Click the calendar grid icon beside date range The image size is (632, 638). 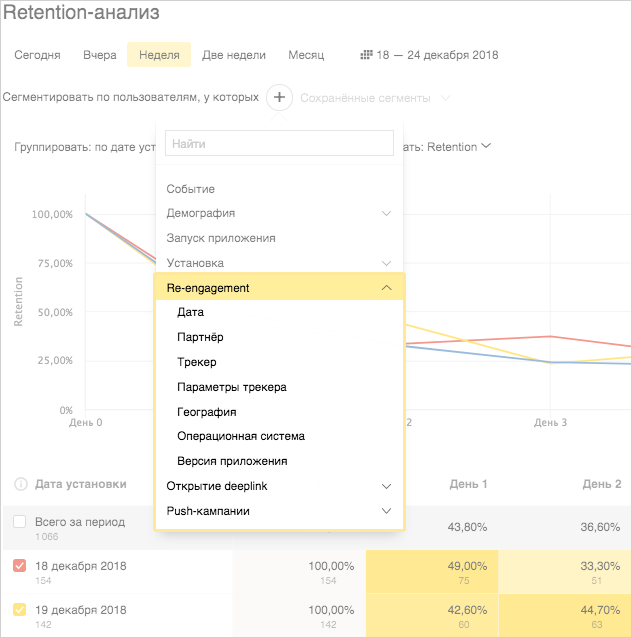point(366,55)
